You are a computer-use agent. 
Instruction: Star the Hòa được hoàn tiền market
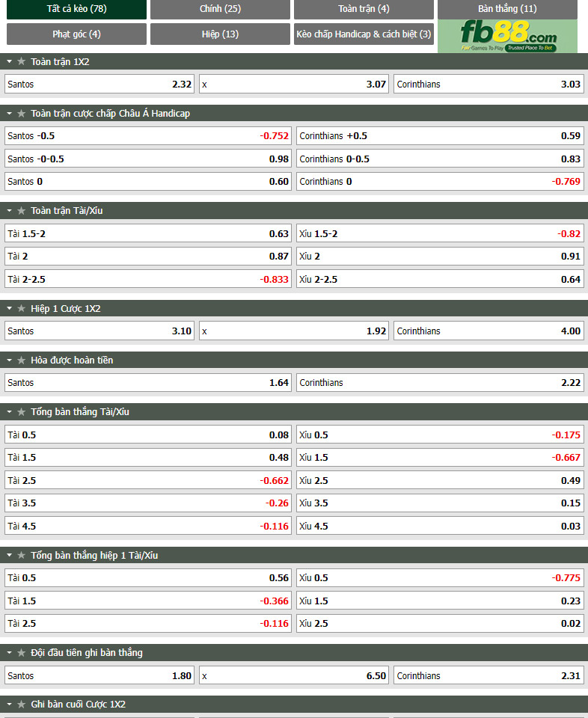(x=21, y=360)
